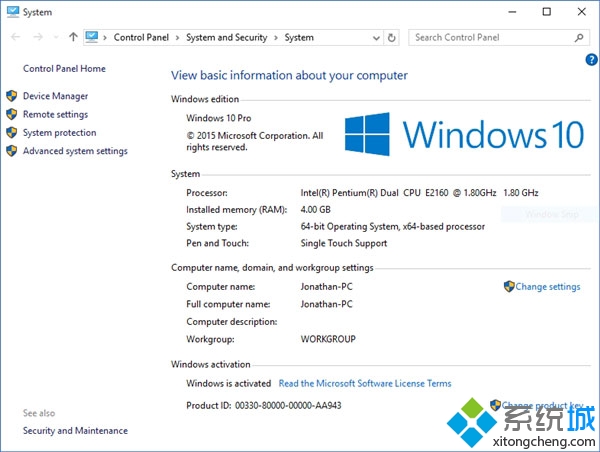The height and width of the screenshot is (452, 600).
Task: Click the Jonathan-PC value beside Full computer name
Action: click(326, 304)
